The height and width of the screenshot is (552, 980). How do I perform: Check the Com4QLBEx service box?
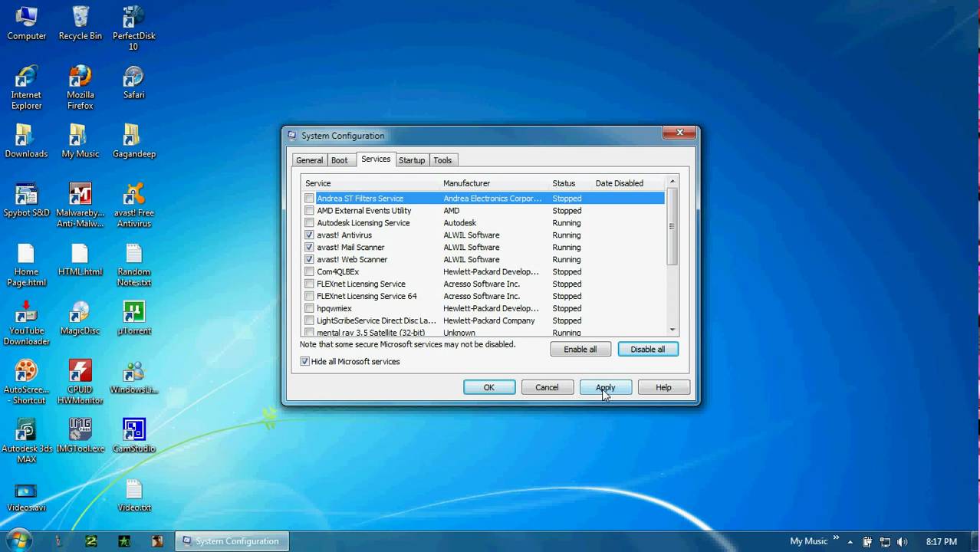(309, 272)
